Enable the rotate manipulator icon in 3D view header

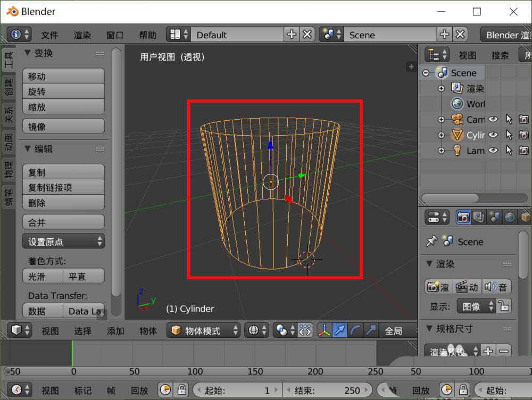[x=355, y=330]
